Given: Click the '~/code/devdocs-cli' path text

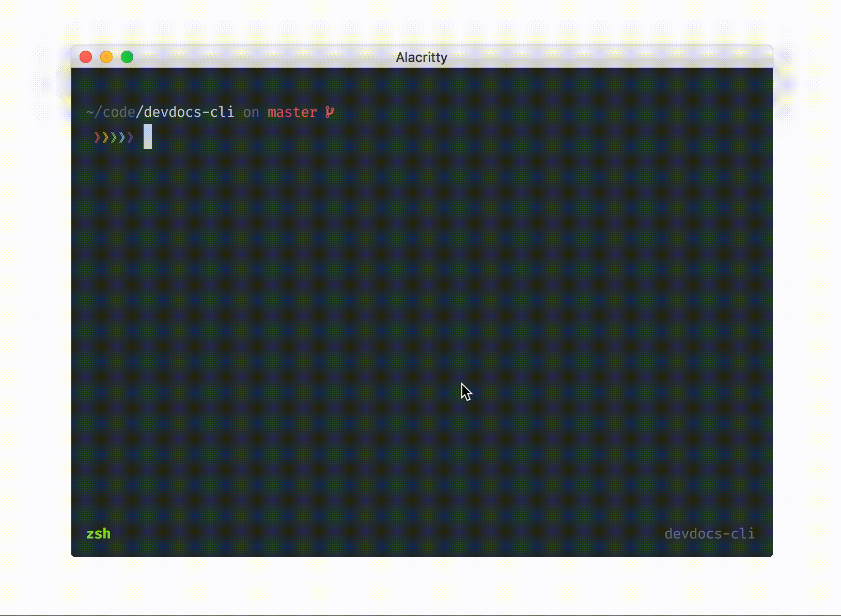Looking at the screenshot, I should (160, 112).
